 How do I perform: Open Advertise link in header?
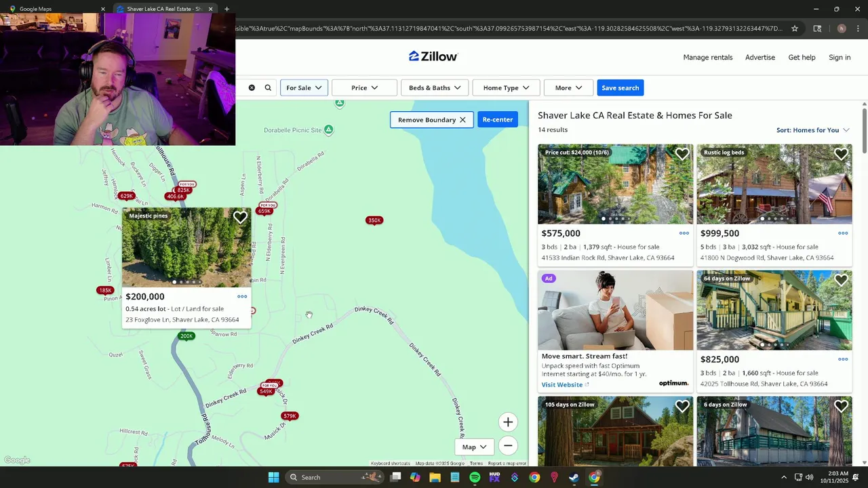click(760, 58)
